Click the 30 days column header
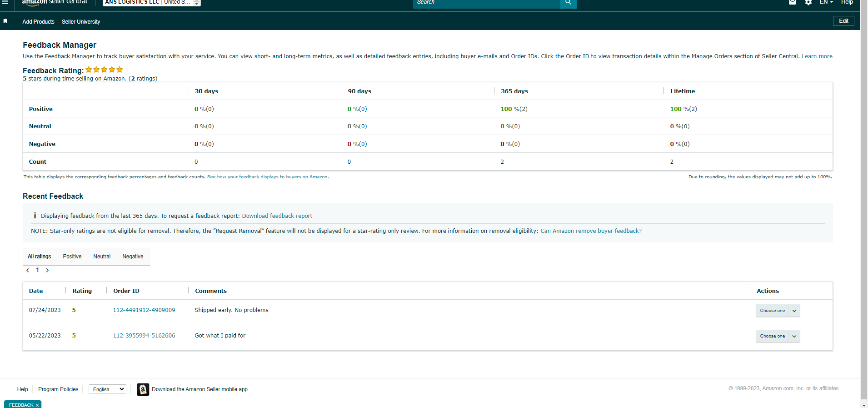This screenshot has height=408, width=868. coord(206,91)
